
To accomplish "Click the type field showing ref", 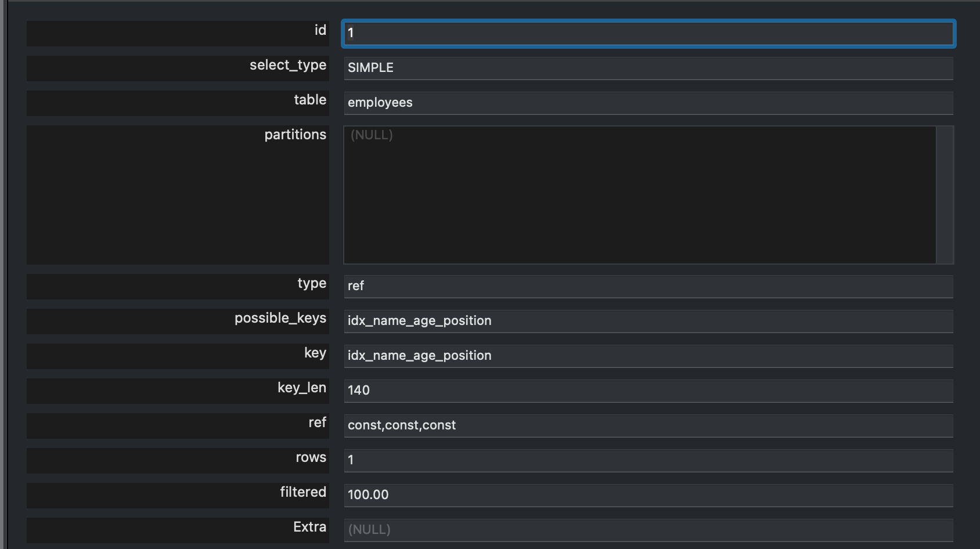I will click(648, 286).
